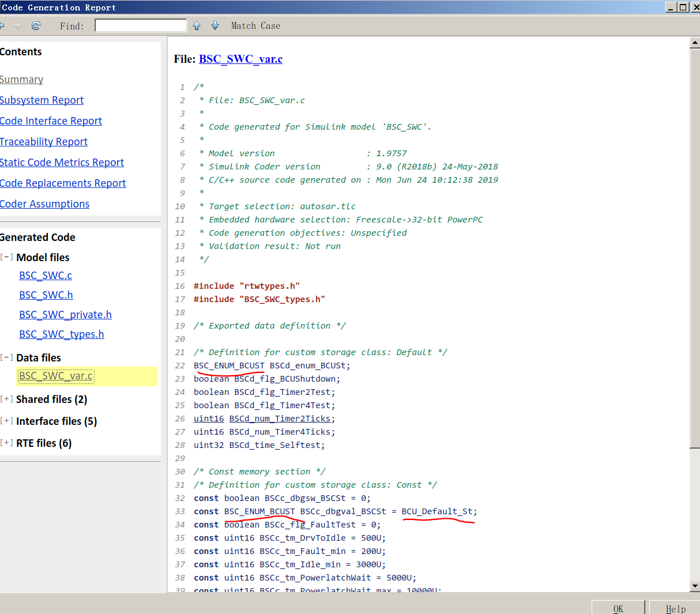Screen dimensions: 700x614
Task: Refresh the report with the reload icon
Action: 36,26
